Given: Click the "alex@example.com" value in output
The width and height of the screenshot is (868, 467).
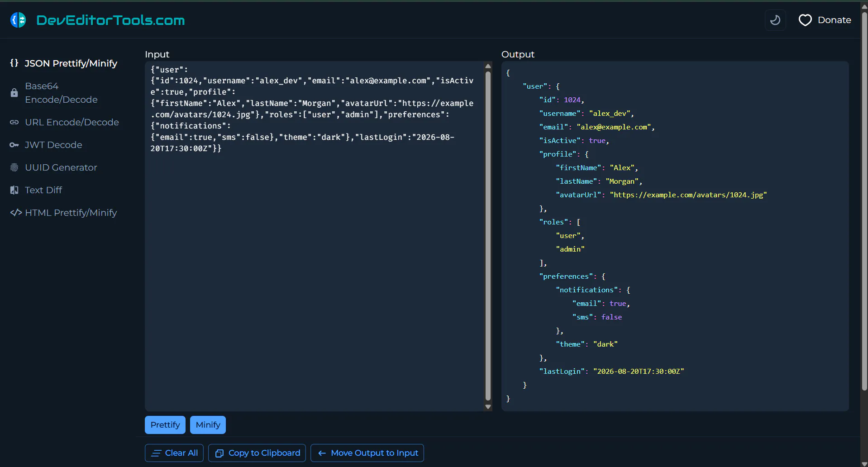Looking at the screenshot, I should click(614, 127).
